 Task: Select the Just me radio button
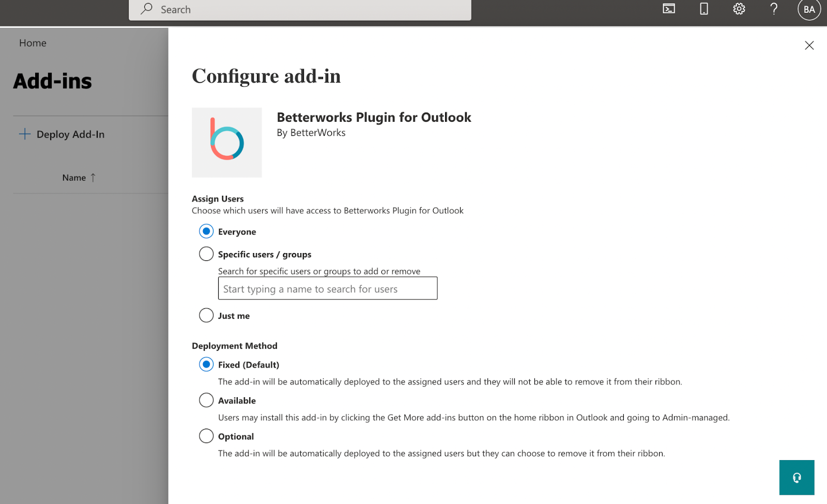pyautogui.click(x=206, y=316)
